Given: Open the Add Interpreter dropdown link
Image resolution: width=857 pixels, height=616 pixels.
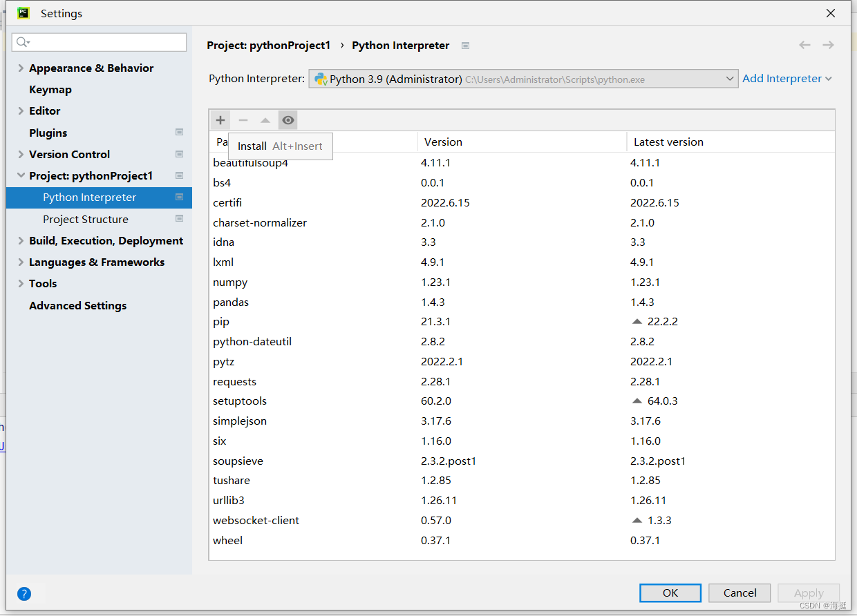Looking at the screenshot, I should [x=787, y=79].
